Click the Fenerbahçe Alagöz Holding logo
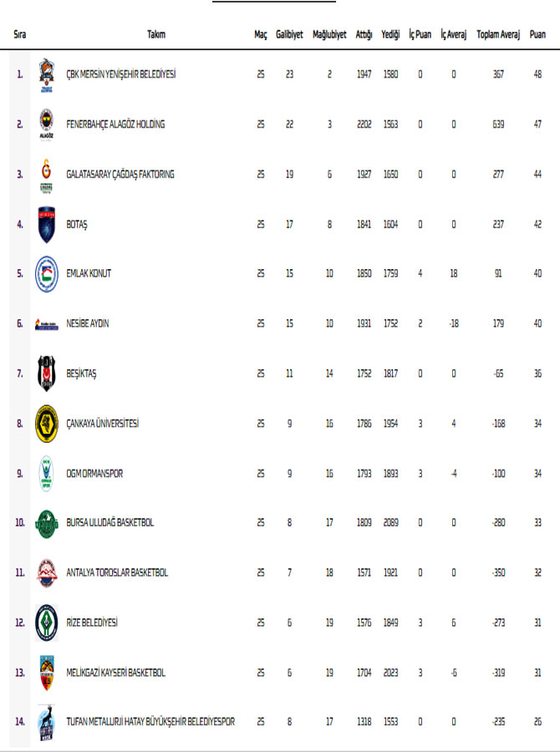 pos(47,124)
